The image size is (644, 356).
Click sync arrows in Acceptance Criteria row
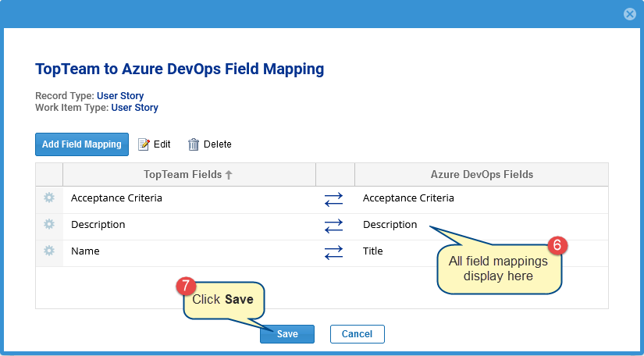(x=333, y=199)
